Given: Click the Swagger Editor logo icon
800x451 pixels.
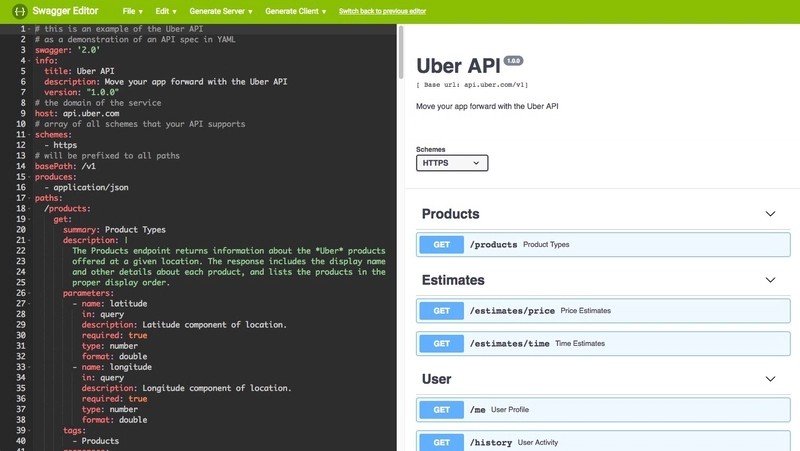Looking at the screenshot, I should point(19,11).
